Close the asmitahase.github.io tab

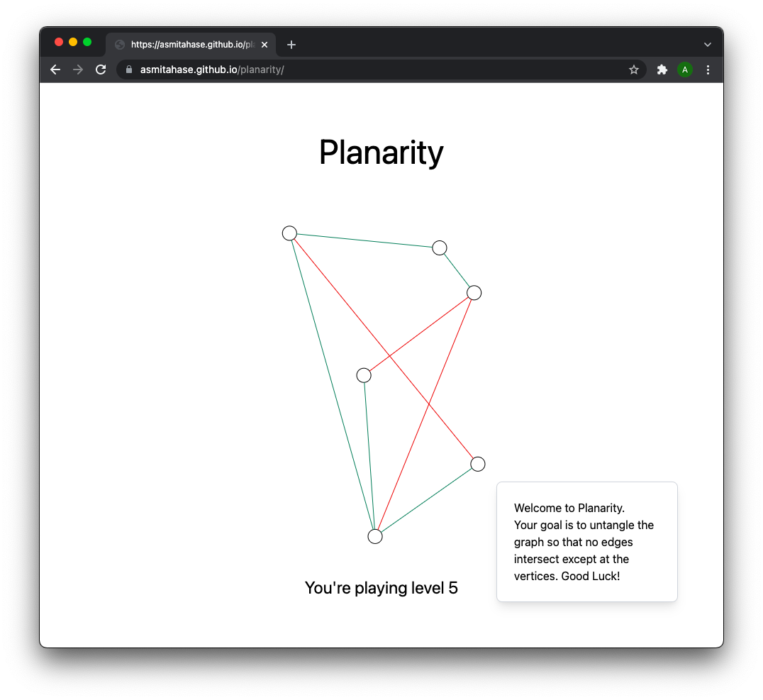coord(264,45)
